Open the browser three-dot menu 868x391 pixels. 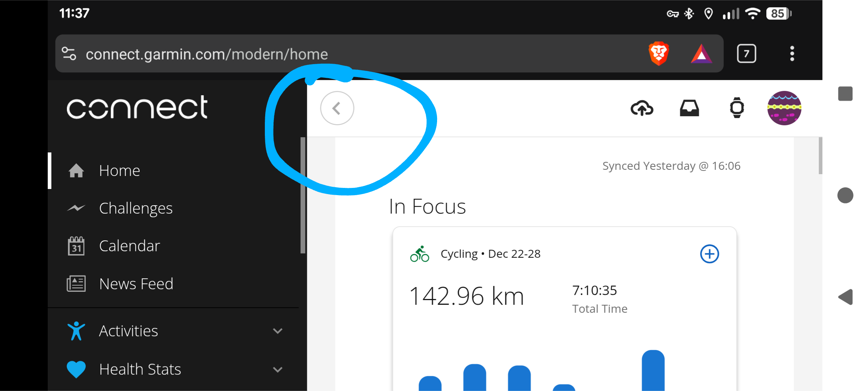pyautogui.click(x=792, y=54)
